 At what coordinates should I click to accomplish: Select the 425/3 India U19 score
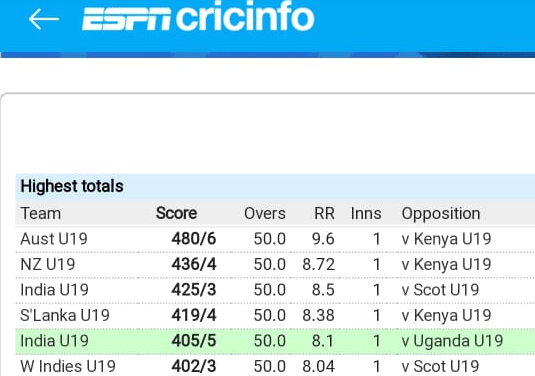point(194,290)
